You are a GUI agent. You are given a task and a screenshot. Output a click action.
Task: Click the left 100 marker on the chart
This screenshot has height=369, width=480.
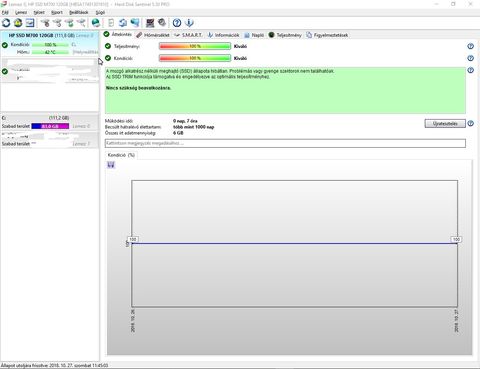pos(133,239)
